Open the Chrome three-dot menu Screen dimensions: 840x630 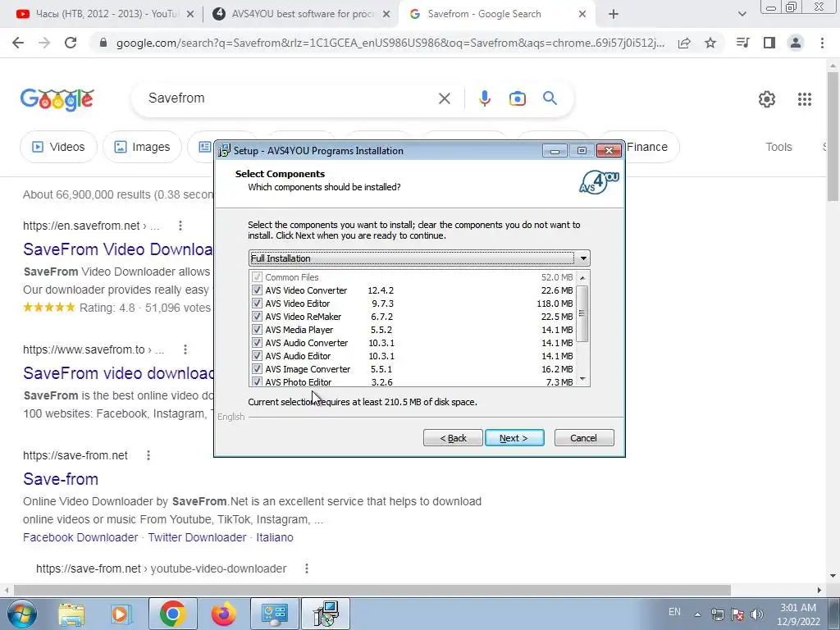[822, 43]
